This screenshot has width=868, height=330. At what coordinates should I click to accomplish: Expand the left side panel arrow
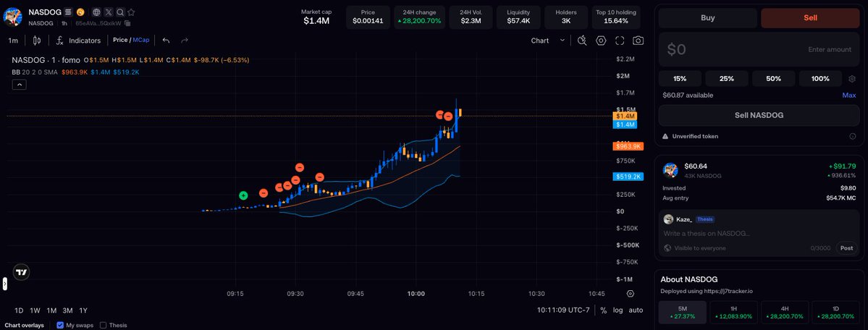[5, 284]
